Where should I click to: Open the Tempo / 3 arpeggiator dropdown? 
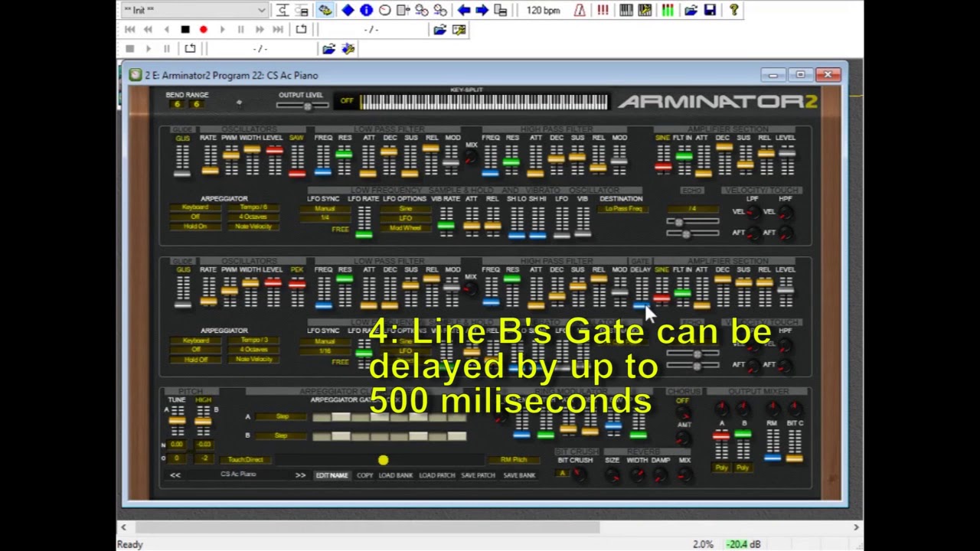point(253,340)
